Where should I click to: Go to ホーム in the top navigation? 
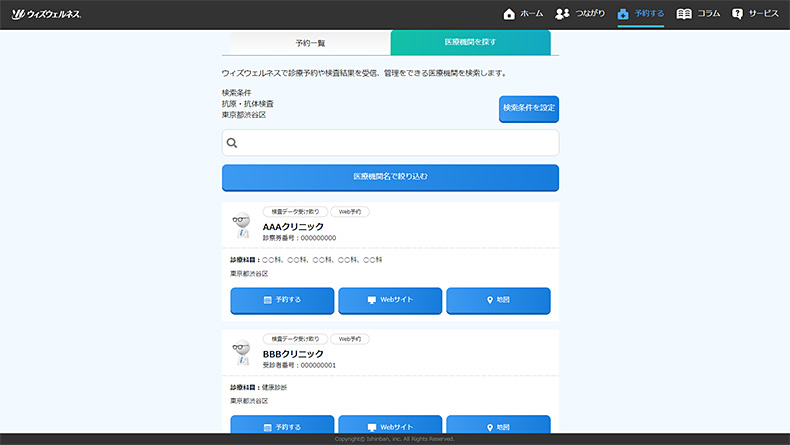523,14
